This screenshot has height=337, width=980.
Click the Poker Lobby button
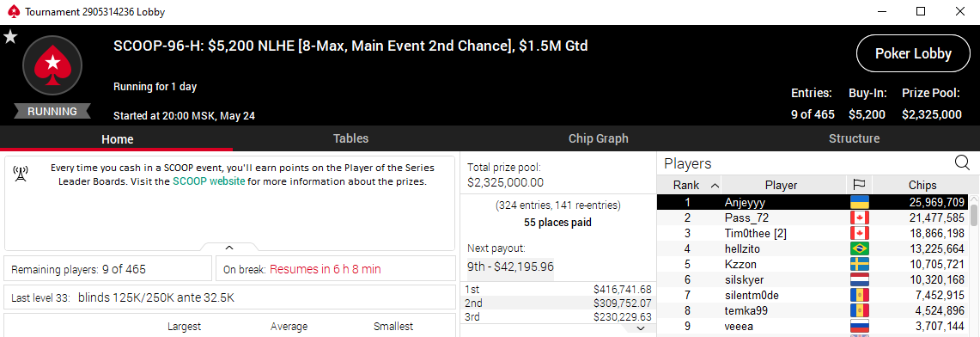click(x=913, y=54)
